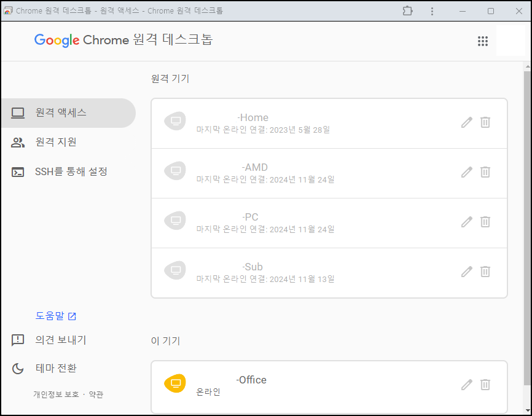Click the feedback icon beside 의견 보내기
The height and width of the screenshot is (416, 532).
[x=18, y=340]
